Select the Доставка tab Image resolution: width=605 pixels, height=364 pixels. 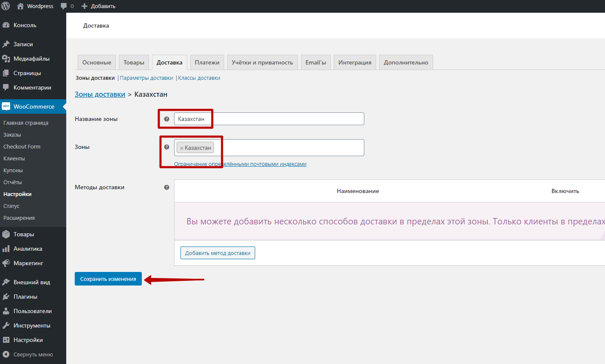[169, 62]
